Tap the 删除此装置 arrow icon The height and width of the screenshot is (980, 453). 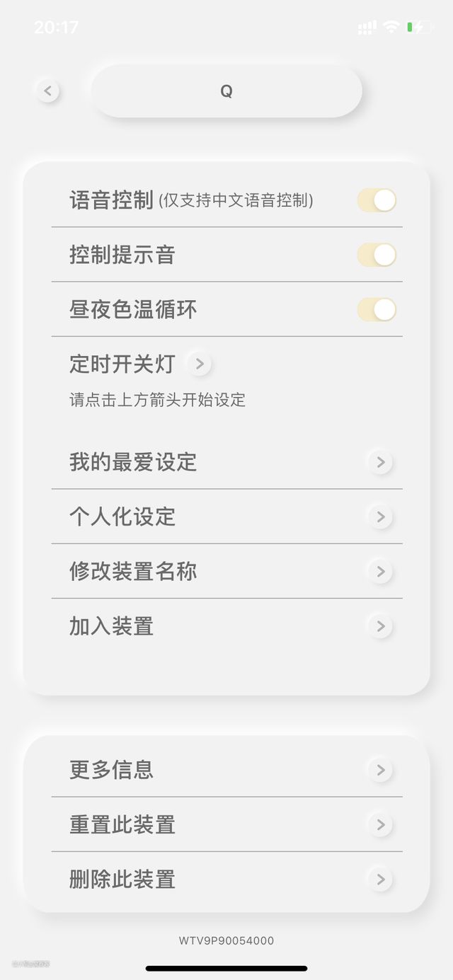(x=380, y=880)
